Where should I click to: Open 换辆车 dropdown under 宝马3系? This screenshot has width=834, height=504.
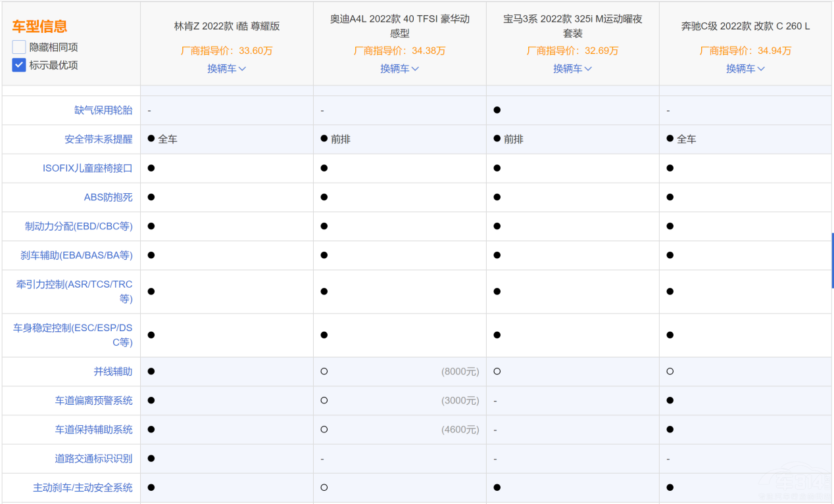(572, 68)
